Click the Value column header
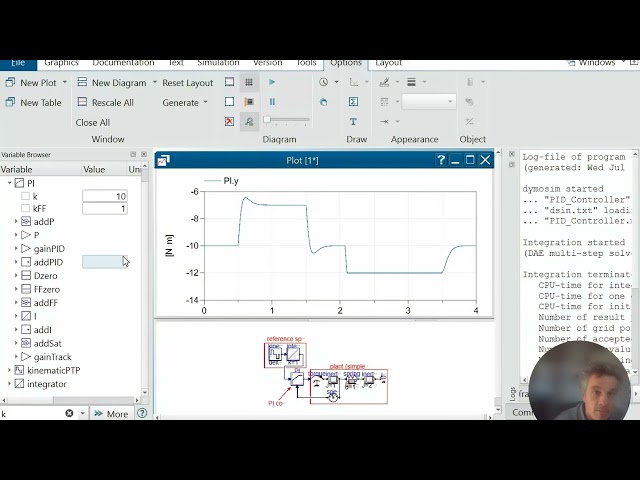Screen dimensions: 640x480 94,169
